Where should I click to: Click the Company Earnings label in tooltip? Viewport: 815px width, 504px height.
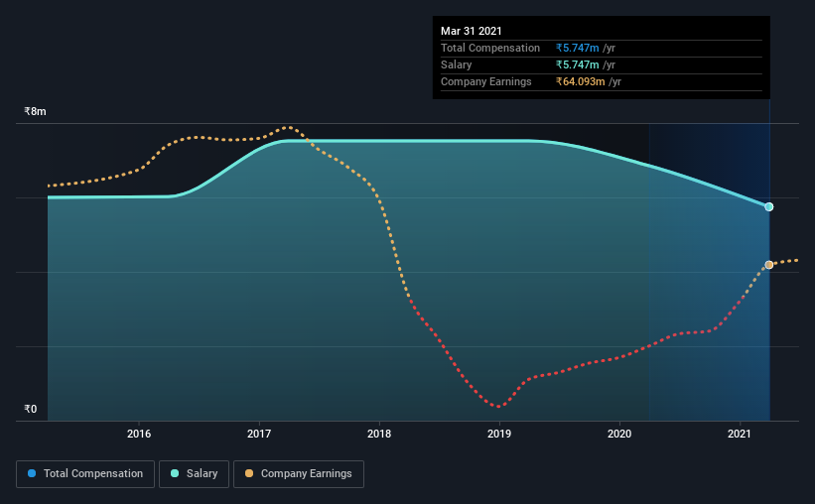point(486,81)
